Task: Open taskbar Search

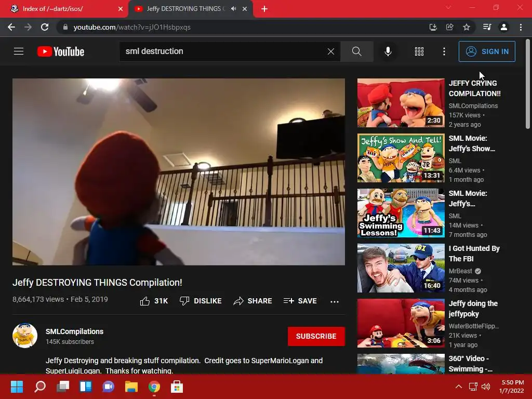Action: click(40, 387)
